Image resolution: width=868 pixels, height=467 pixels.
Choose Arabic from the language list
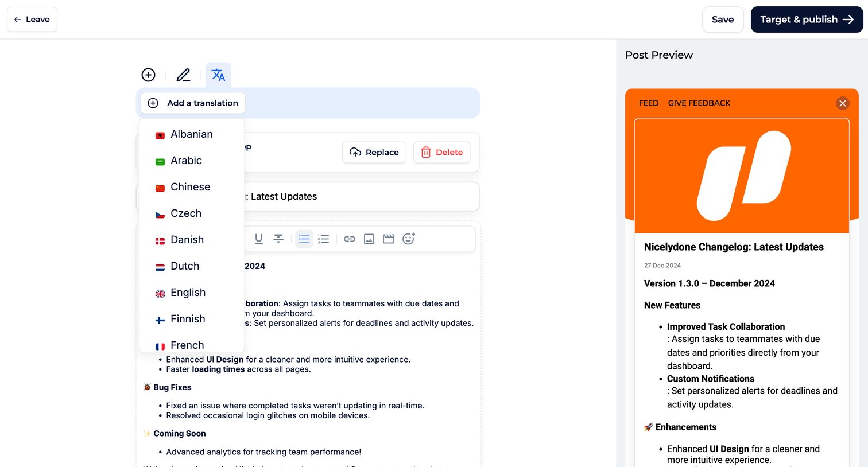[x=192, y=161]
